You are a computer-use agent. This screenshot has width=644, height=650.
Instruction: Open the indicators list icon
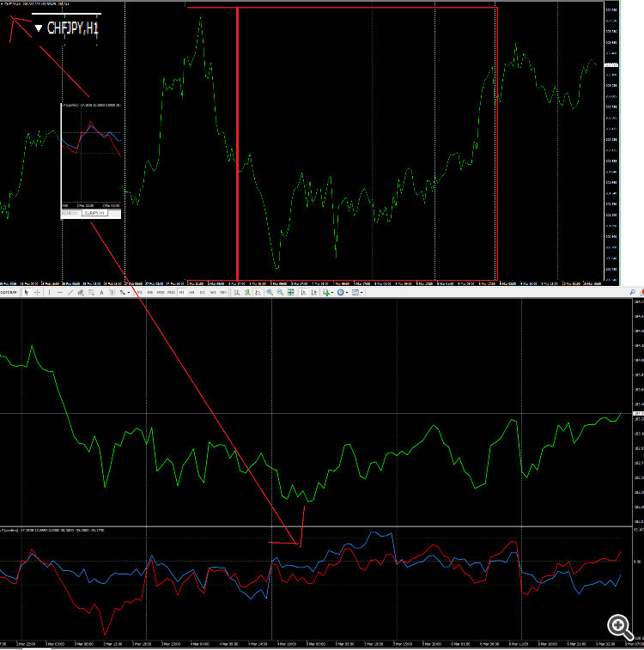[326, 292]
